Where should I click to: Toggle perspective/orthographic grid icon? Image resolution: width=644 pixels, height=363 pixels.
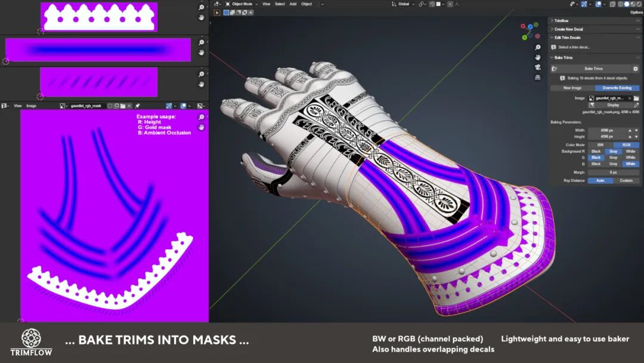point(538,77)
